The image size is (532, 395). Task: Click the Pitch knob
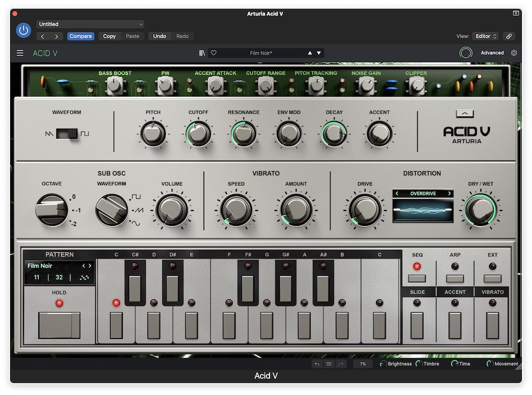coord(153,134)
